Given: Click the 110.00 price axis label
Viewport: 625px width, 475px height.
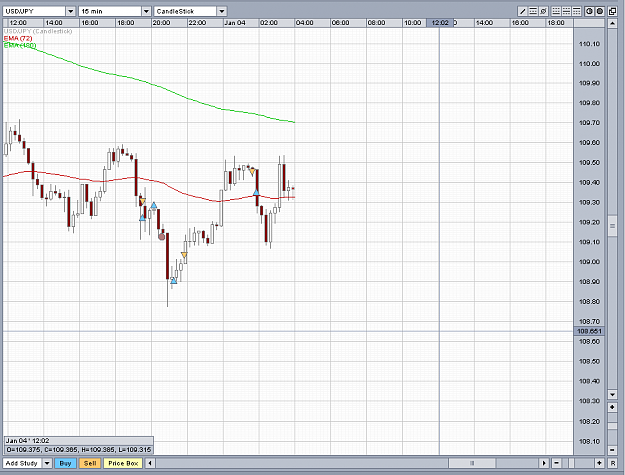Looking at the screenshot, I should click(x=590, y=64).
